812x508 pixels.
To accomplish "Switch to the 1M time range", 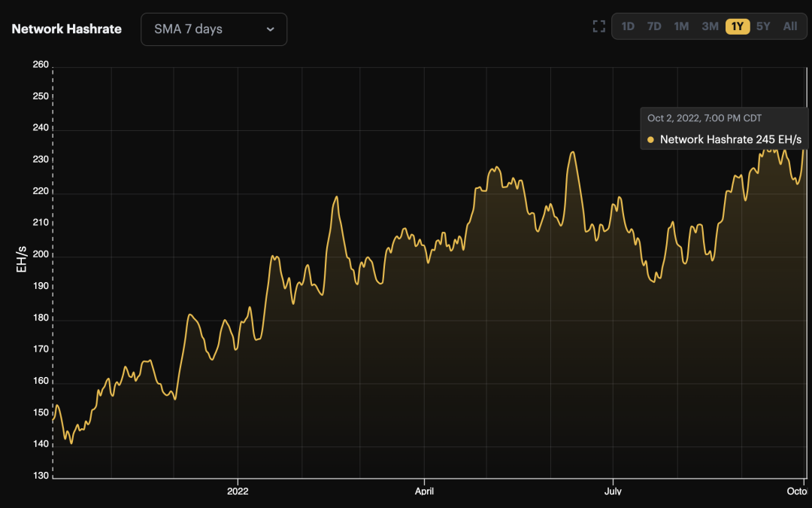I will 681,26.
